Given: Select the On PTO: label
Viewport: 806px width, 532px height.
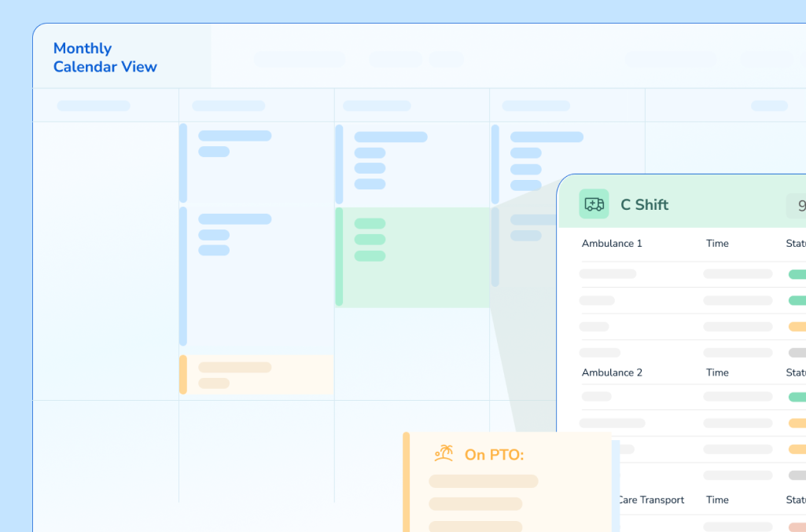Looking at the screenshot, I should [x=494, y=455].
